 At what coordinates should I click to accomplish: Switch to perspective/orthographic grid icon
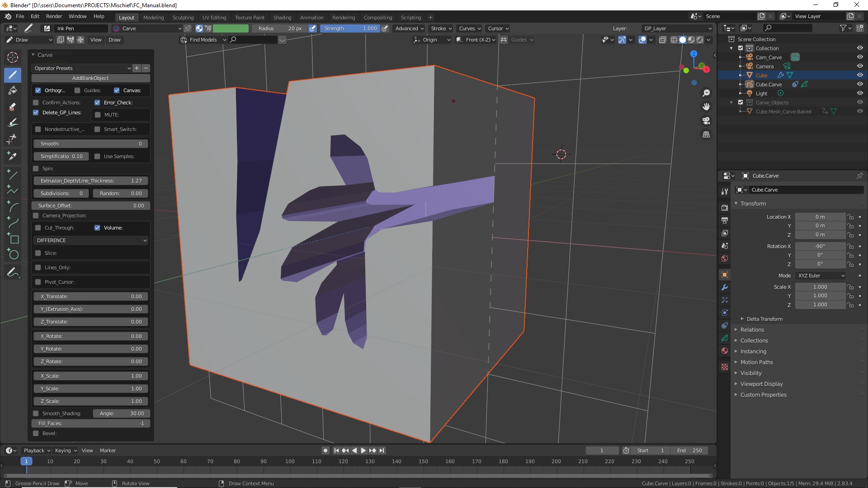click(x=706, y=135)
